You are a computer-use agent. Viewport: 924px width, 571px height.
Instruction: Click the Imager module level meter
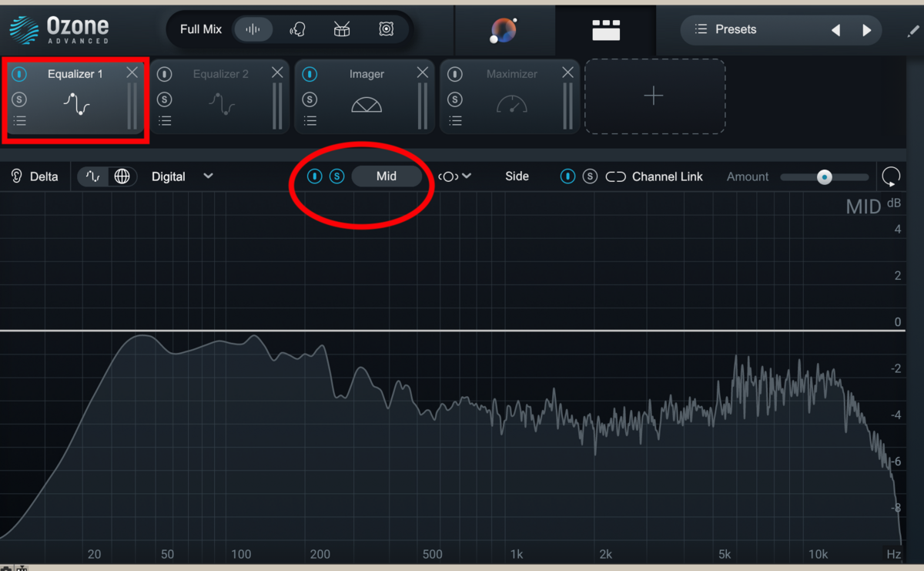click(423, 106)
